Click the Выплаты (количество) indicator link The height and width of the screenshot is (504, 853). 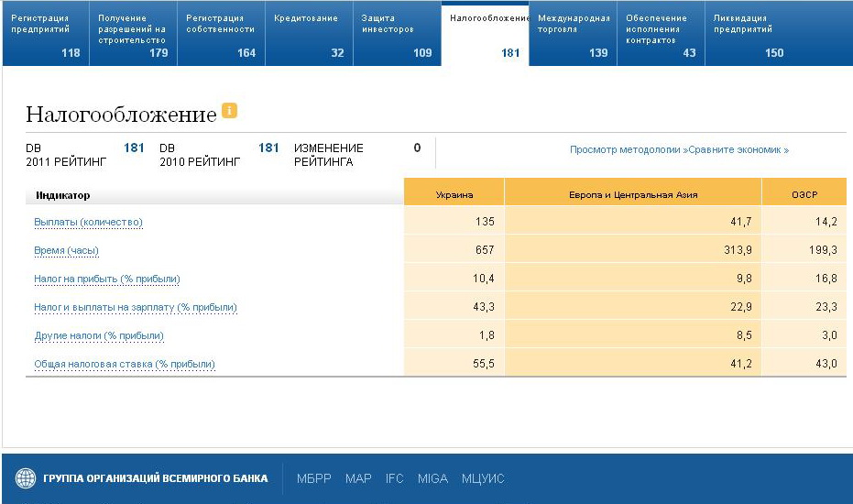tap(88, 223)
